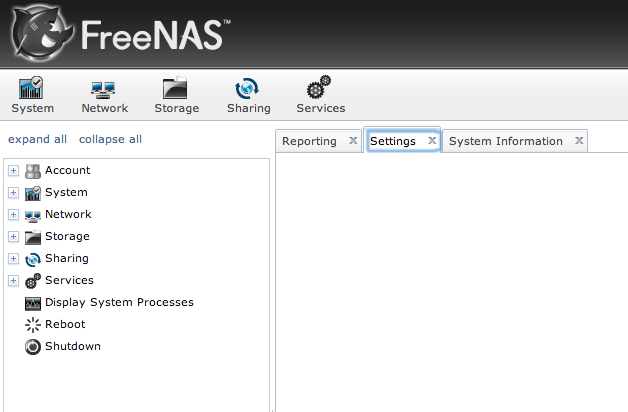Select the System label in the tree
This screenshot has height=412, width=628.
point(66,193)
